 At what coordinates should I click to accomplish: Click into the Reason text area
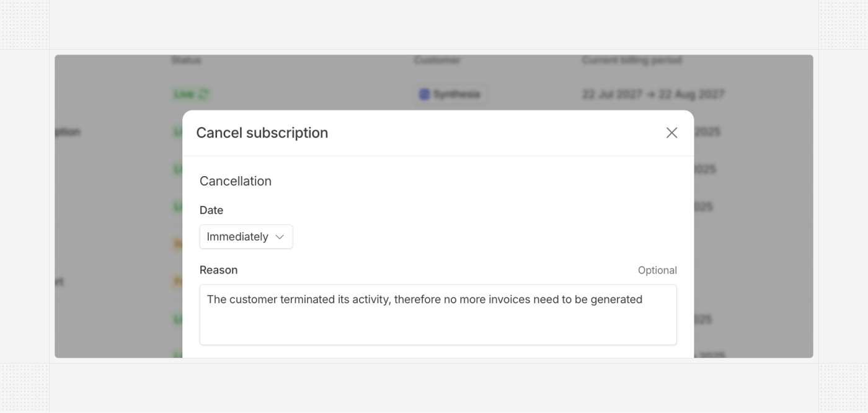point(438,314)
